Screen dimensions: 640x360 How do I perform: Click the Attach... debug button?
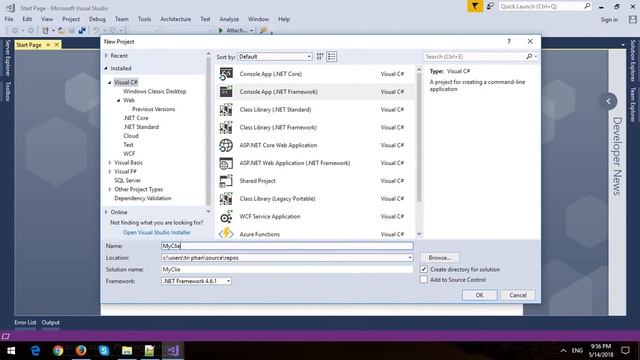point(236,30)
